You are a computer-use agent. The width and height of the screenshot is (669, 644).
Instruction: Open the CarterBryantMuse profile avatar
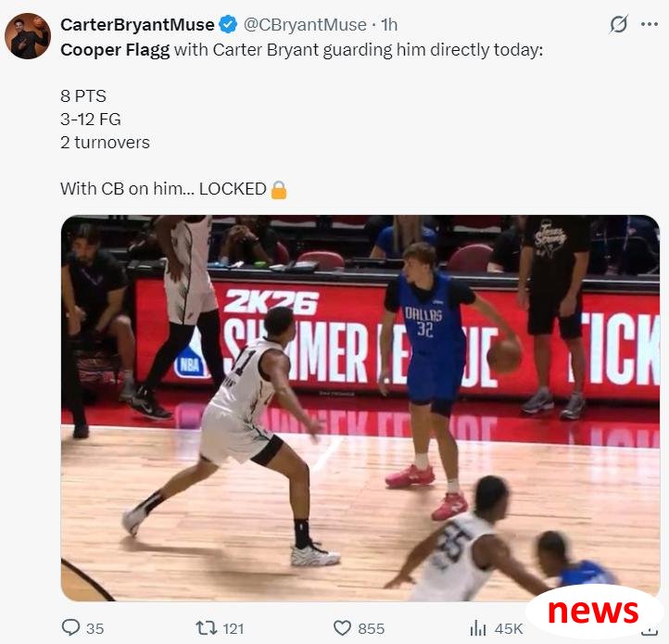pos(28,36)
